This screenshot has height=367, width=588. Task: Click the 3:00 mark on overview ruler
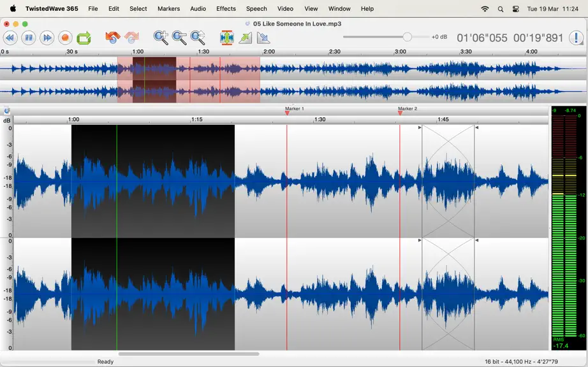(x=400, y=52)
